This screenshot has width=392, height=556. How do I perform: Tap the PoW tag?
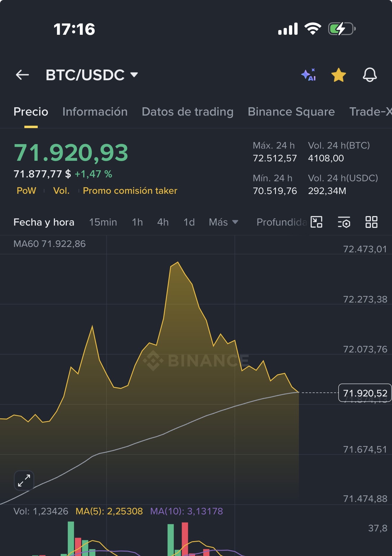(26, 190)
